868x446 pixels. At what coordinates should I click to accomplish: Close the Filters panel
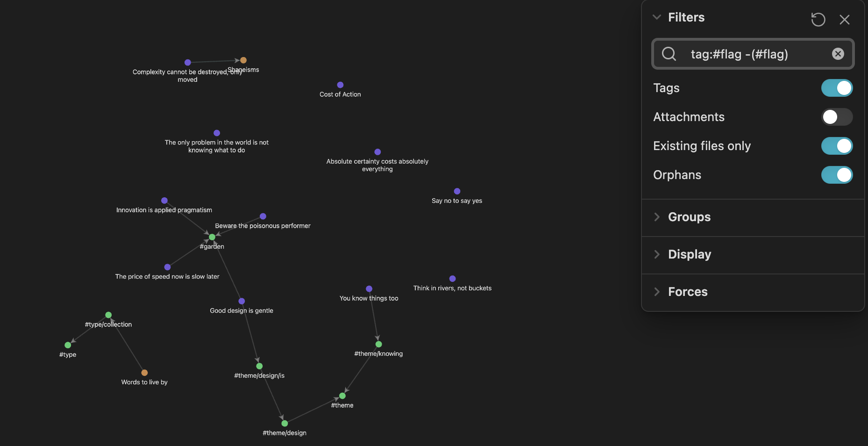tap(845, 20)
